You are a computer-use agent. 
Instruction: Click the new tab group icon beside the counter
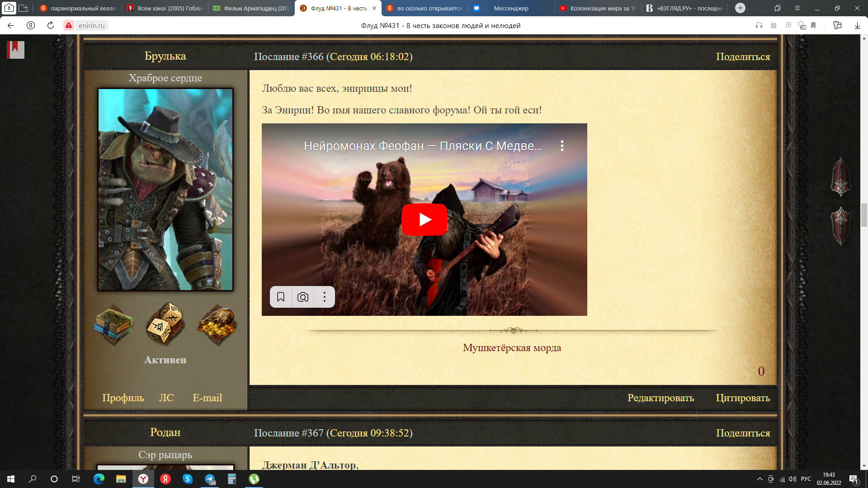(24, 8)
